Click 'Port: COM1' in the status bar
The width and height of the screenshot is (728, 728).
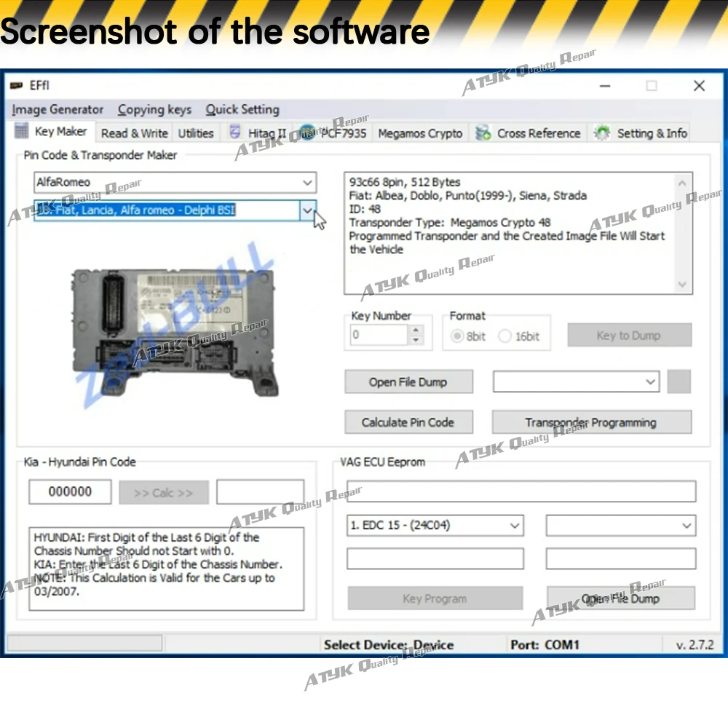(x=545, y=645)
